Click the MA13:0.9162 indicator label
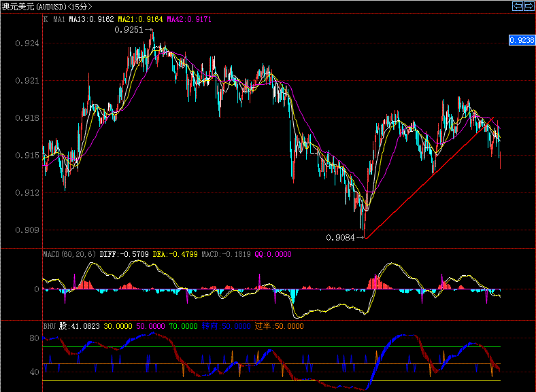 pyautogui.click(x=91, y=20)
